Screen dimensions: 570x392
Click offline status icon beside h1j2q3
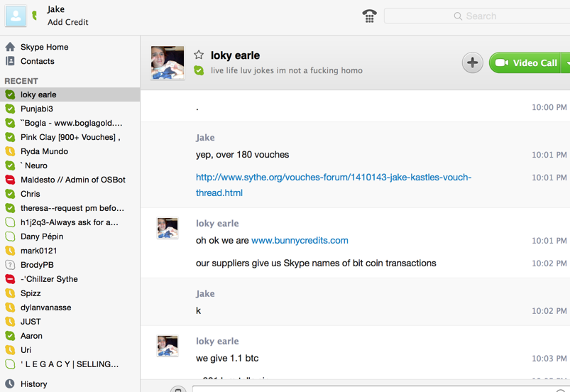tap(10, 222)
